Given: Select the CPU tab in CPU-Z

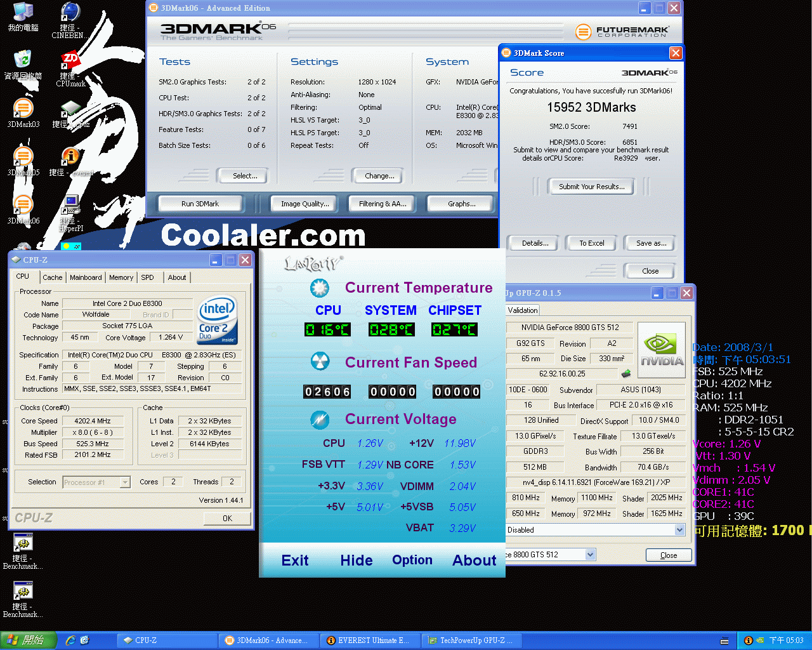Looking at the screenshot, I should coord(23,277).
